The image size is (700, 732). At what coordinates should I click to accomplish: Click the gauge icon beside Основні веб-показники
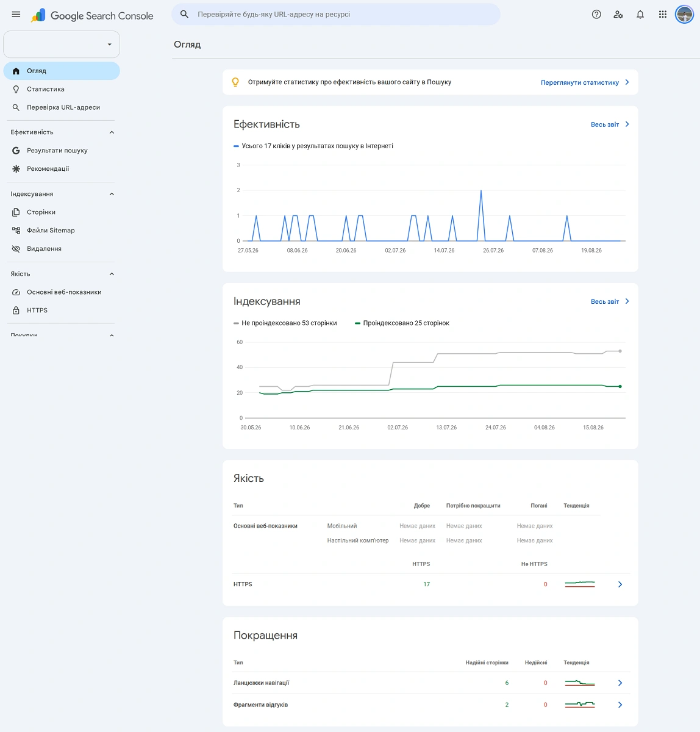click(x=16, y=292)
